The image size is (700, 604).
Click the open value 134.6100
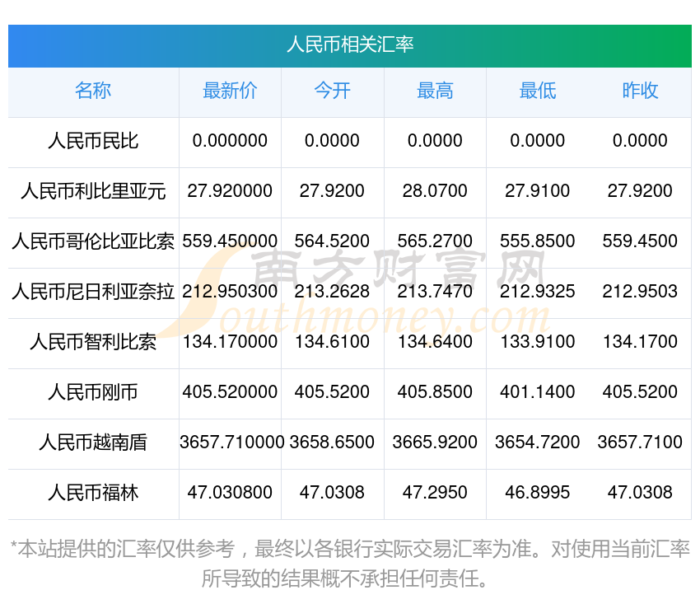pos(332,342)
